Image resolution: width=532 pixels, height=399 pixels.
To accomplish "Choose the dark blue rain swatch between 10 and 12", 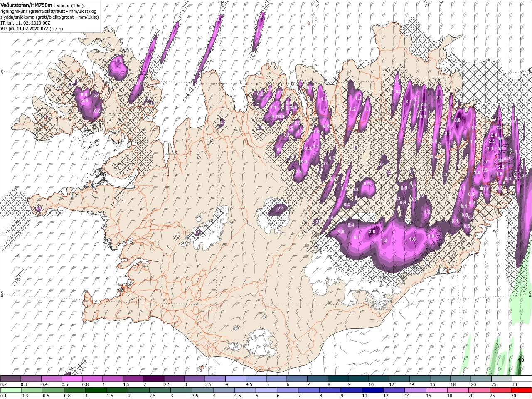I will point(372,390).
